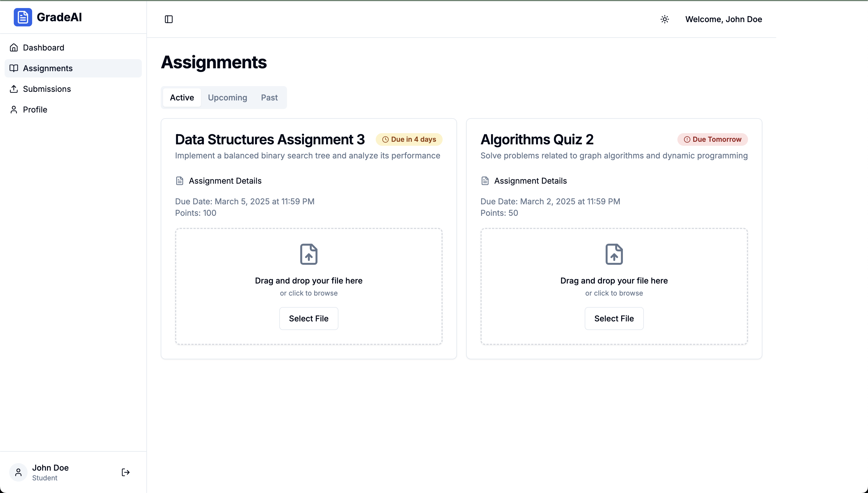Click the document icon beside Data Structures Assignment Details
Screen dimensions: 868x493
click(179, 181)
